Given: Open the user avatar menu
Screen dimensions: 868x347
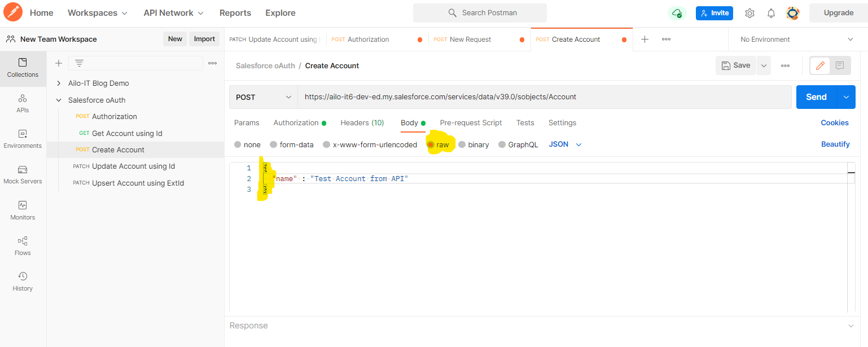Looking at the screenshot, I should click(792, 13).
